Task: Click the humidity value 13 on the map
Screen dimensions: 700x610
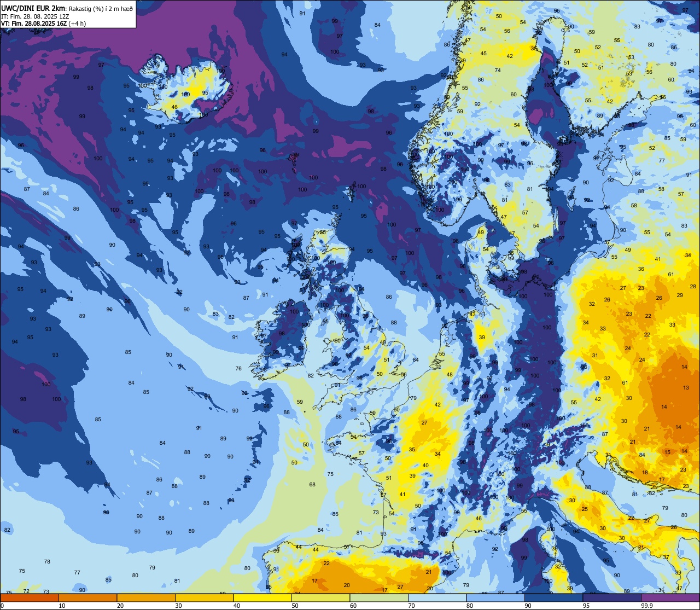Action: (x=686, y=387)
